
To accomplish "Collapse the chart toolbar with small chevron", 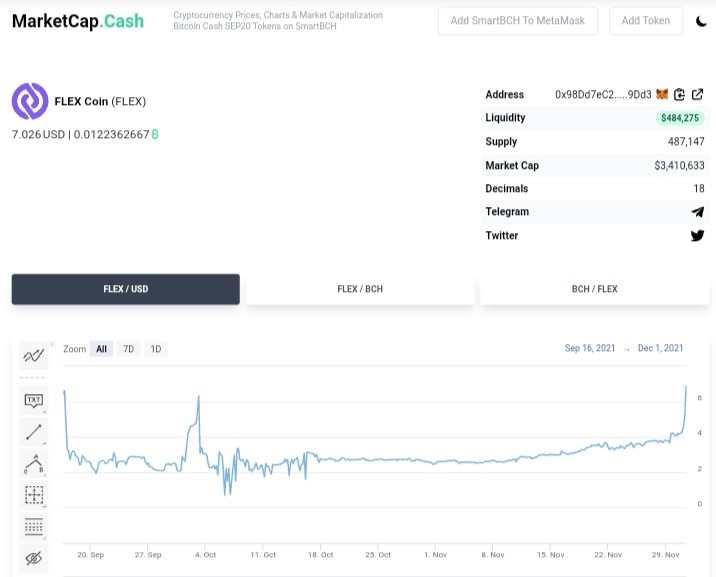I will click(52, 345).
